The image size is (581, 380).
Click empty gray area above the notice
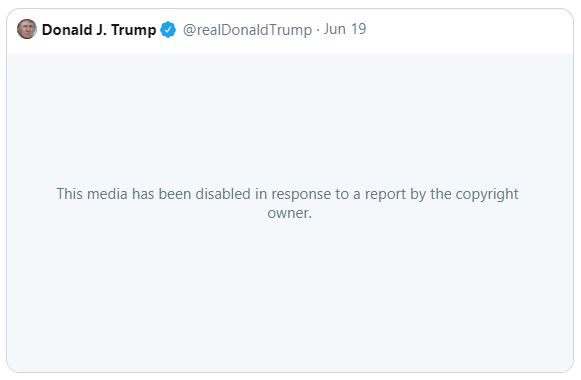[290, 119]
